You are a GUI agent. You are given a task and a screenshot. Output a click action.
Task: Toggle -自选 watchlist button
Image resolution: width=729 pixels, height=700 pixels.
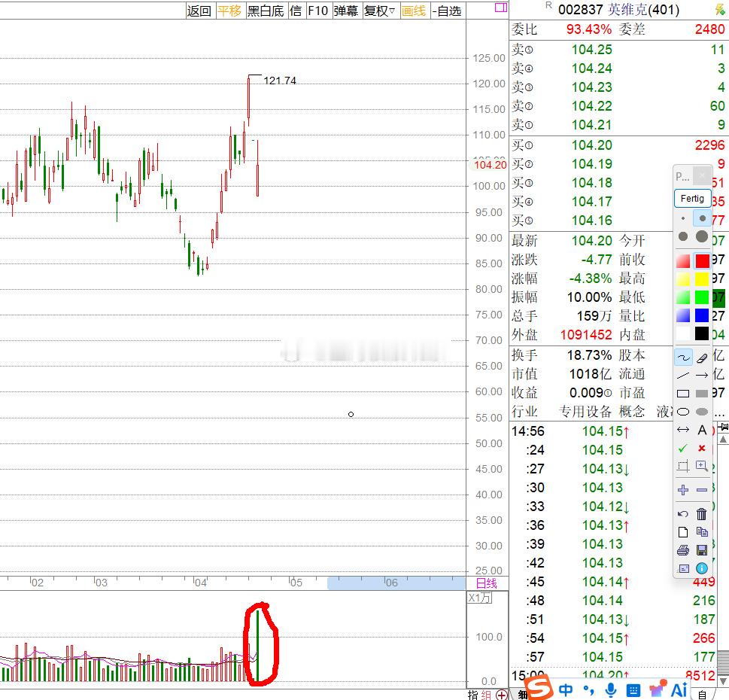click(x=447, y=11)
